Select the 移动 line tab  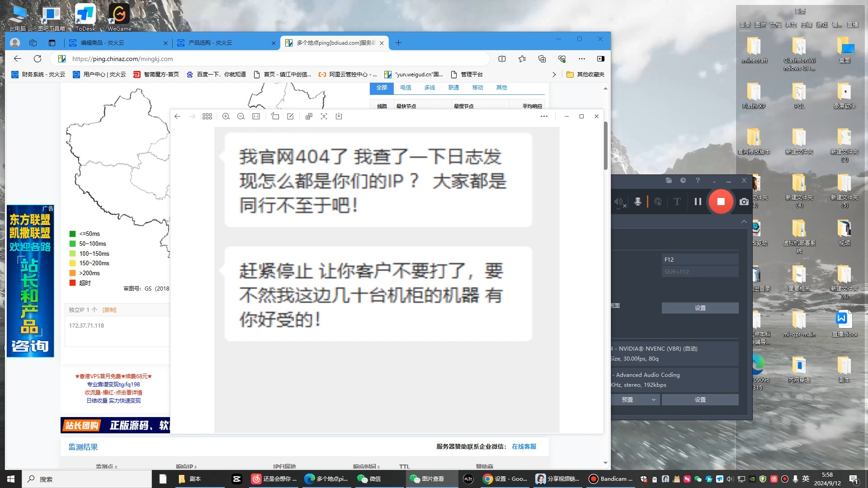tap(477, 88)
